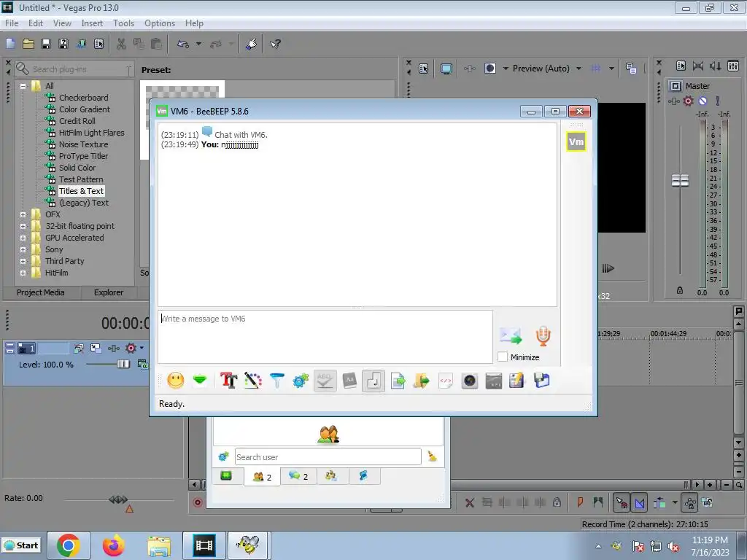747x560 pixels.
Task: Click the blue floppy disks save icon
Action: pos(542,381)
